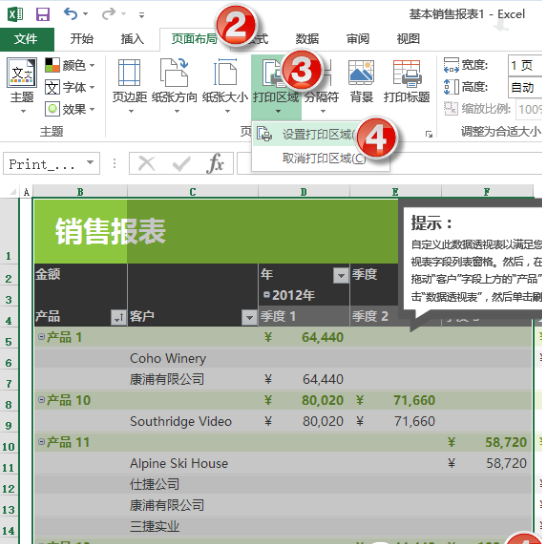Image resolution: width=542 pixels, height=544 pixels.
Task: Open the 纸张大小 paper size menu
Action: pyautogui.click(x=225, y=86)
